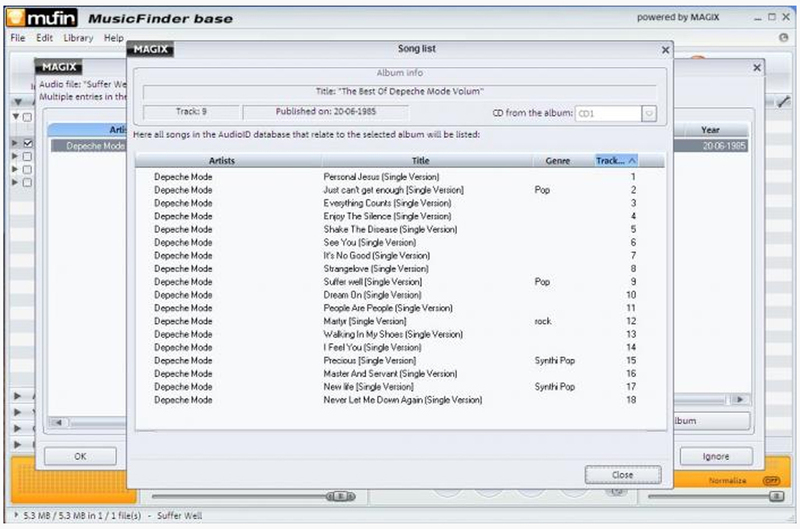The height and width of the screenshot is (529, 800).
Task: Click the 'Track: 9' field
Action: click(x=191, y=112)
